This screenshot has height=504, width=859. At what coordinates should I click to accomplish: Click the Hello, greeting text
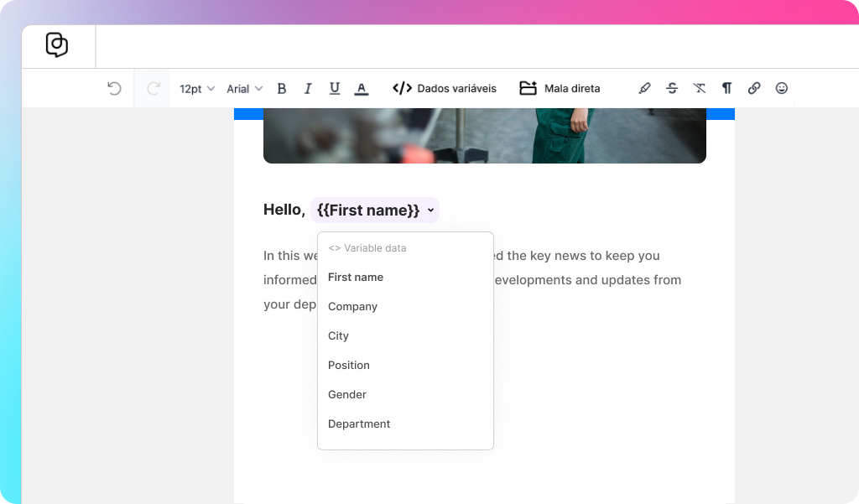284,210
